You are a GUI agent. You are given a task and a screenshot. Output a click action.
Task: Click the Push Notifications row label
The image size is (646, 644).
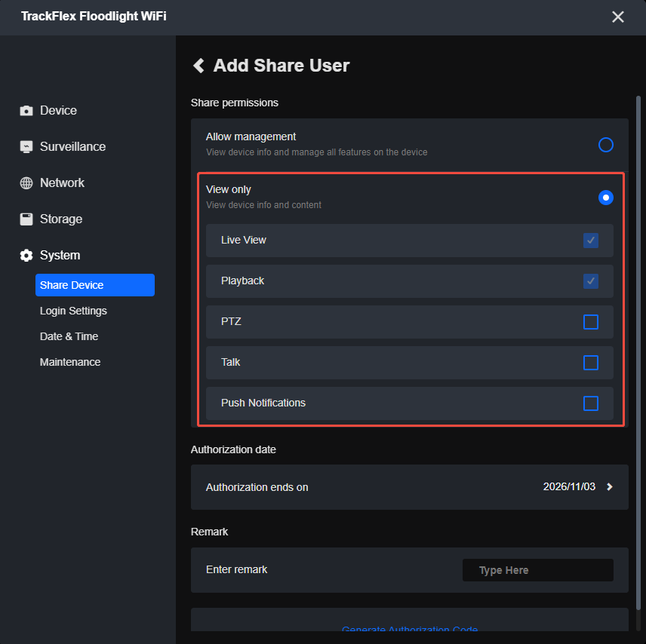pos(263,403)
